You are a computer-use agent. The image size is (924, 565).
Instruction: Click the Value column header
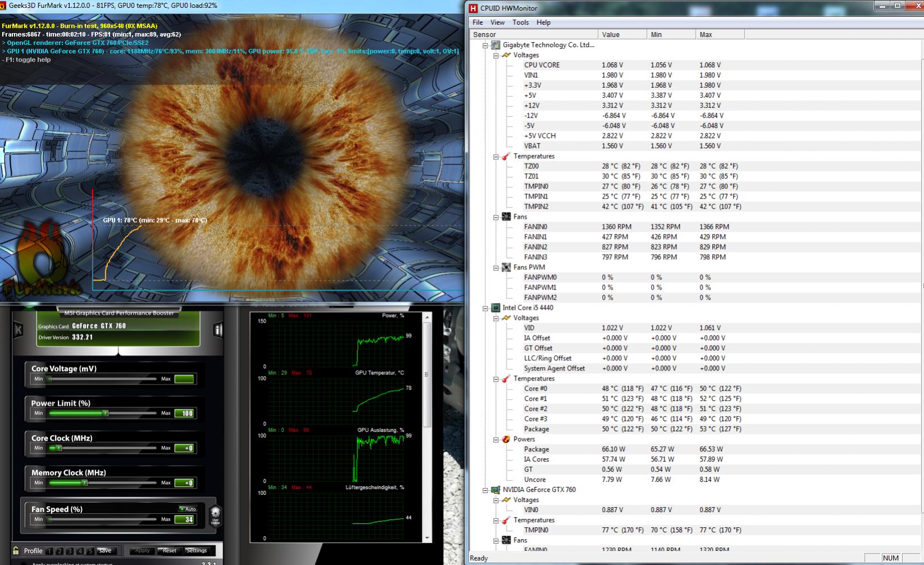click(x=622, y=34)
